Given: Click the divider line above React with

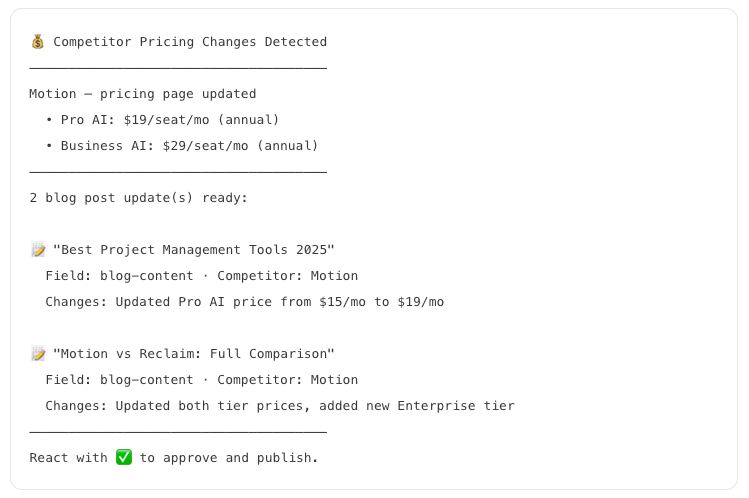Looking at the screenshot, I should point(178,432).
